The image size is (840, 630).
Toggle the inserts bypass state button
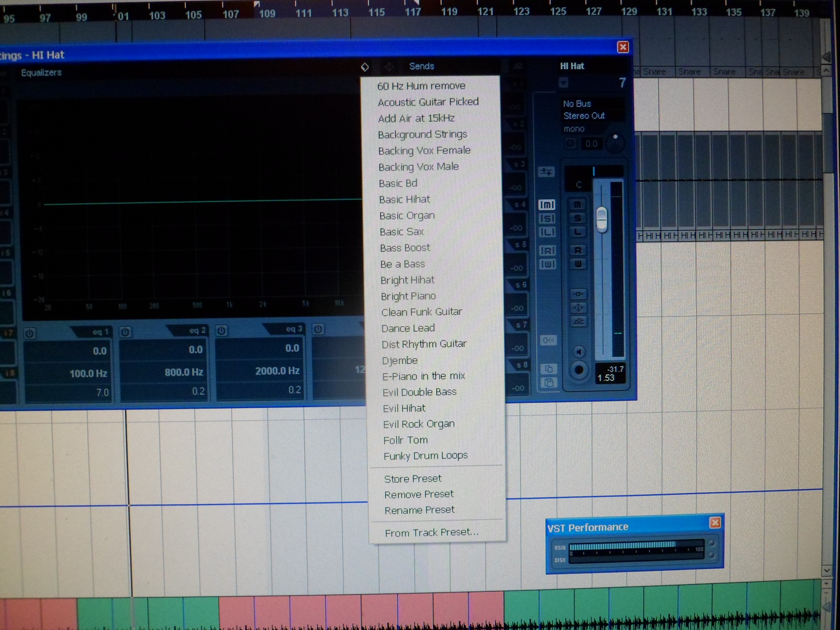pyautogui.click(x=578, y=294)
